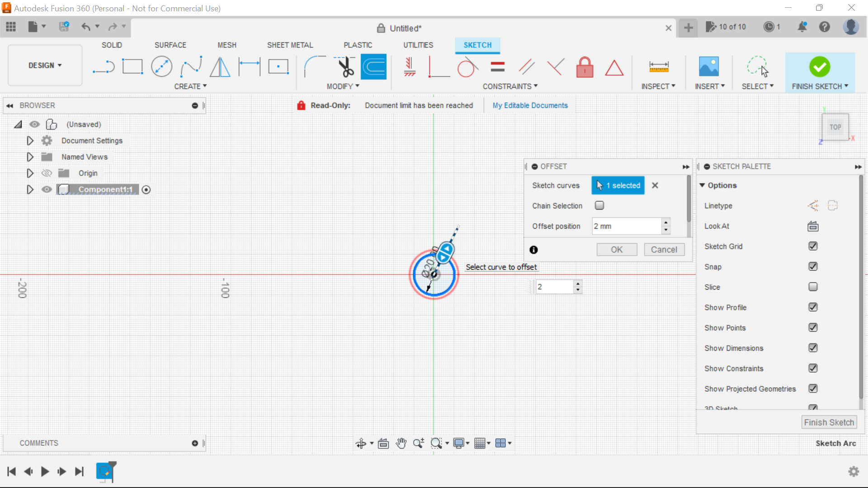Enable the Chain Selection checkbox
Screen dimensions: 868x488
click(599, 206)
